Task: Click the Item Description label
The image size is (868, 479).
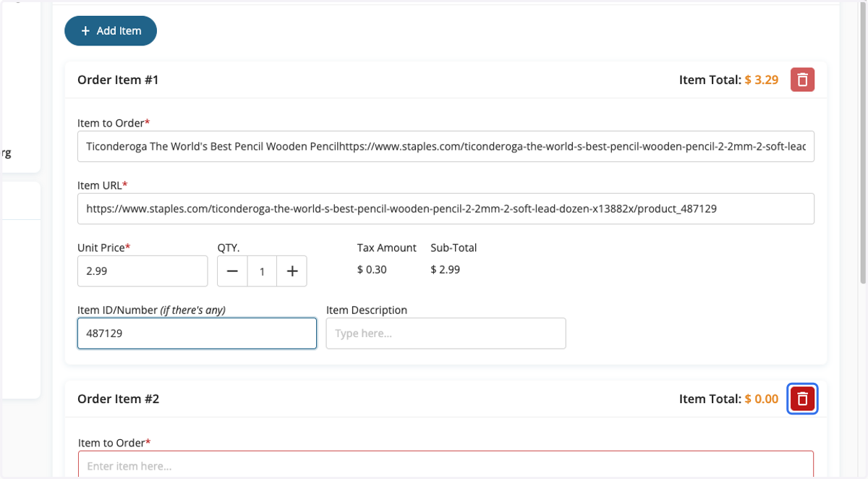Action: pyautogui.click(x=367, y=310)
